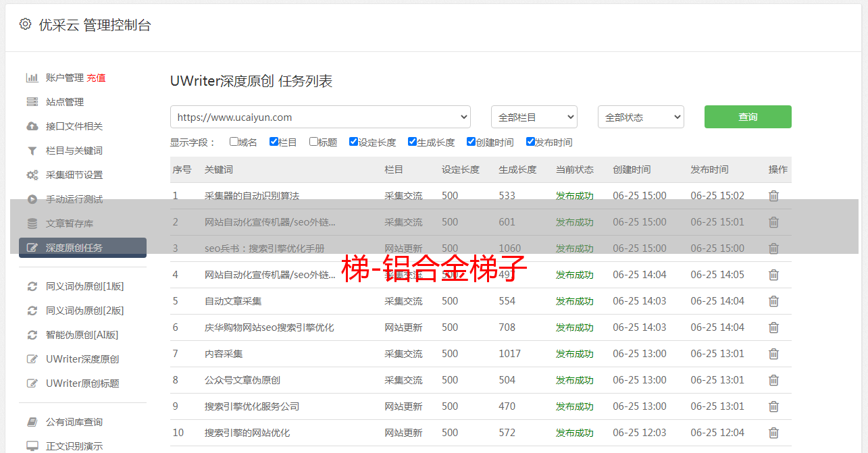Uncheck the 栏目 field checkbox
The image size is (868, 453).
tap(274, 142)
